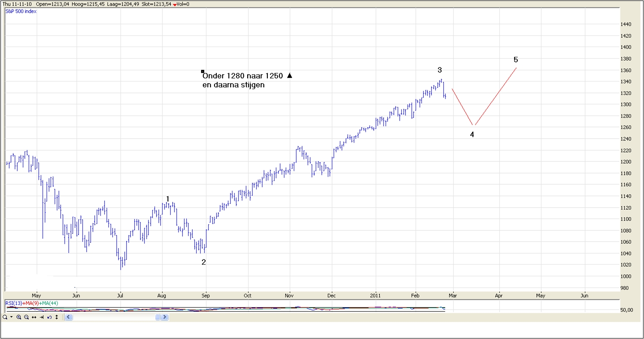Click the horizontal stretch arrows icon

[34, 317]
